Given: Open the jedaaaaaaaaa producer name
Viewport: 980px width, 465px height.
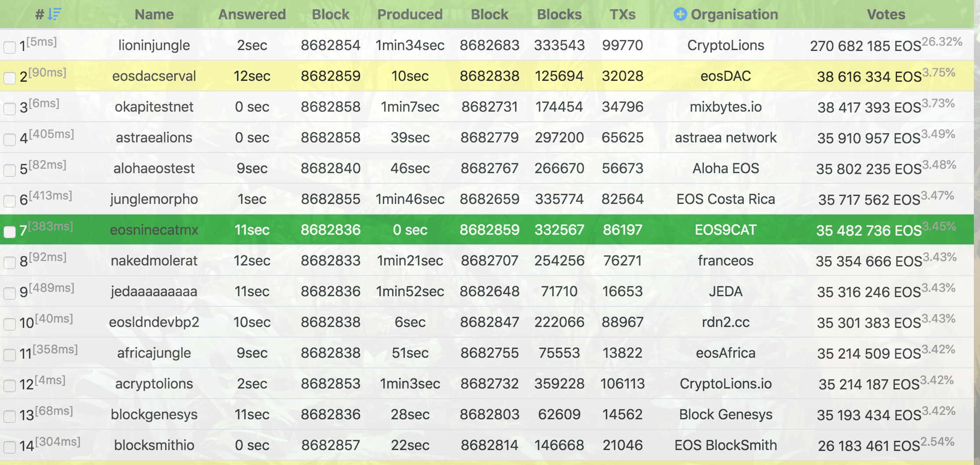Looking at the screenshot, I should tap(154, 291).
